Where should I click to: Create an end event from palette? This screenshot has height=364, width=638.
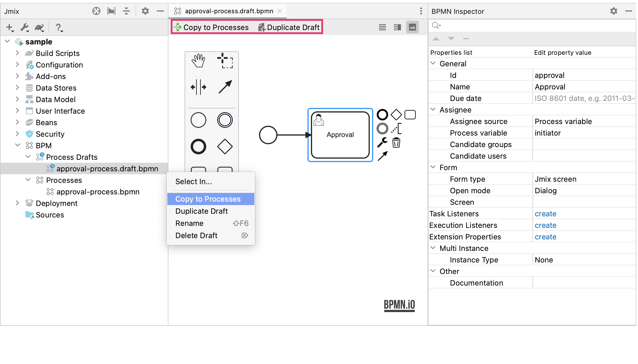(198, 147)
